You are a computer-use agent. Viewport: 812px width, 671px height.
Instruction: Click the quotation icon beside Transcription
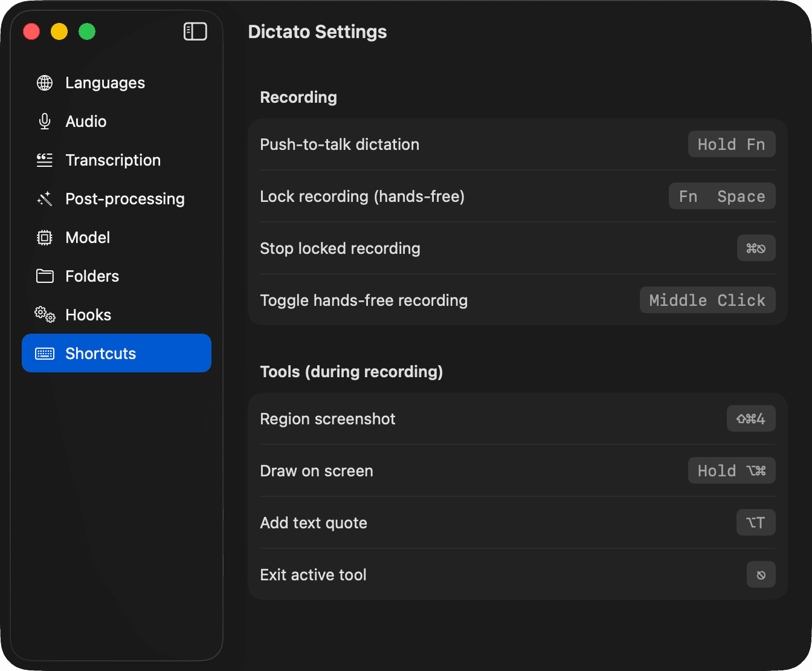click(x=44, y=160)
